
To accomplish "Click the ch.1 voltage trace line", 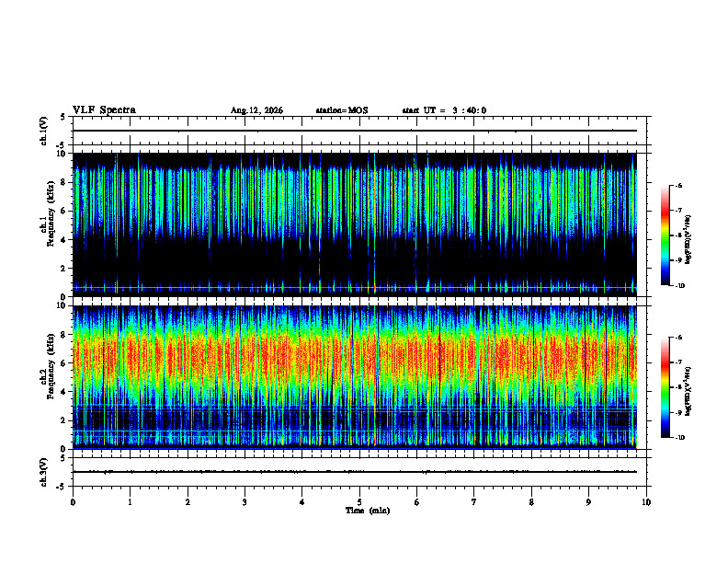I will coord(355,131).
